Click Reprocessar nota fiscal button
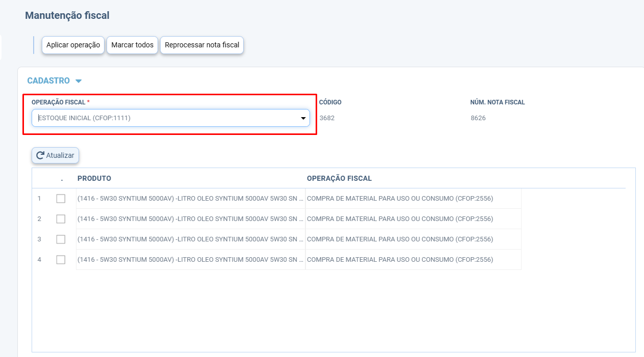This screenshot has height=357, width=644. point(202,45)
